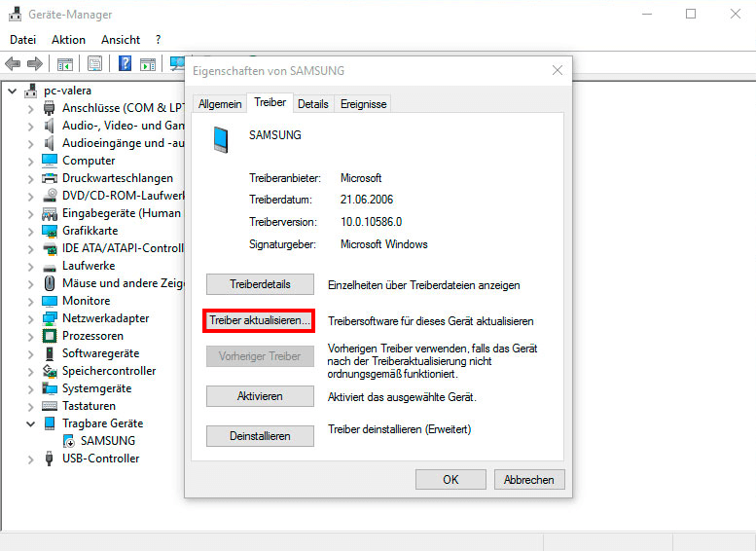Click the scan for hardware changes icon
The width and height of the screenshot is (756, 551).
pyautogui.click(x=177, y=63)
